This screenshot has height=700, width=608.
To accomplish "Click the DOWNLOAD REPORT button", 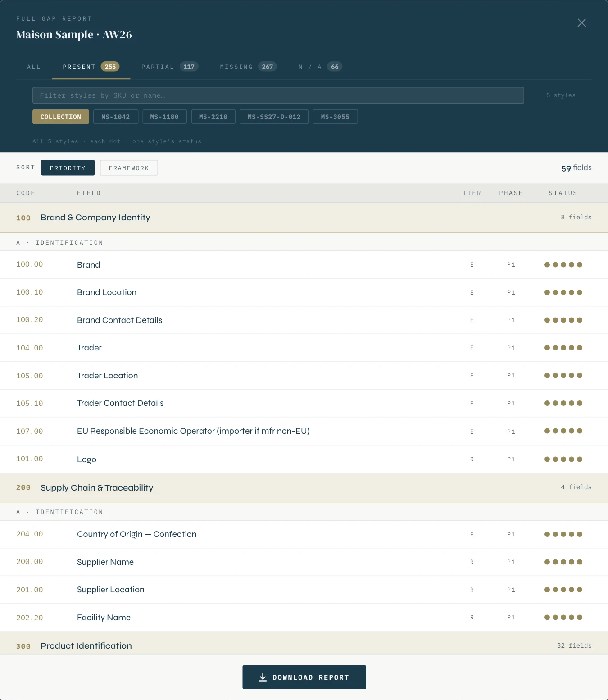I will pyautogui.click(x=304, y=677).
